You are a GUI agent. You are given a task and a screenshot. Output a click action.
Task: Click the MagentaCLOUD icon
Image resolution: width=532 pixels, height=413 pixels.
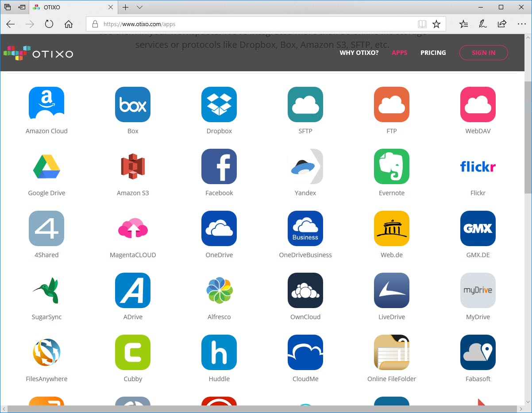(x=133, y=228)
